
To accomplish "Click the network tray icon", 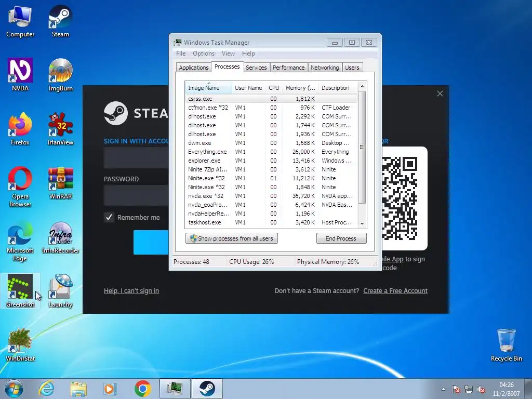I will click(469, 389).
